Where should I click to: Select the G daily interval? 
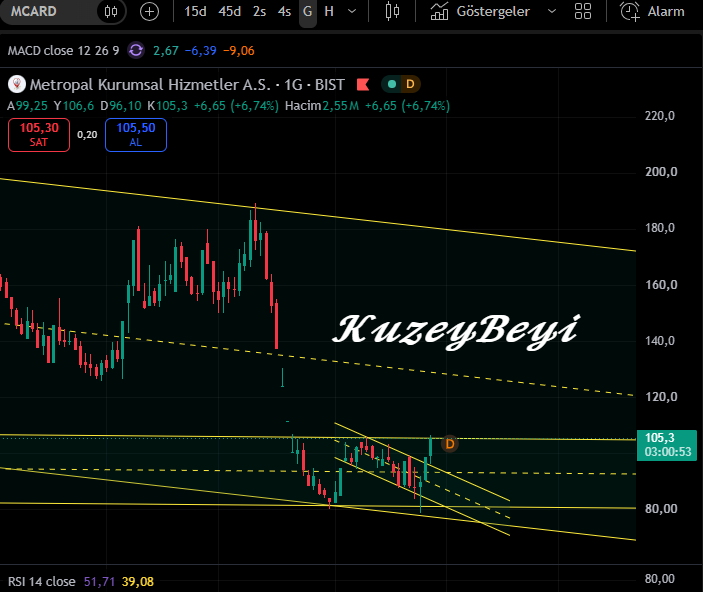coord(308,11)
